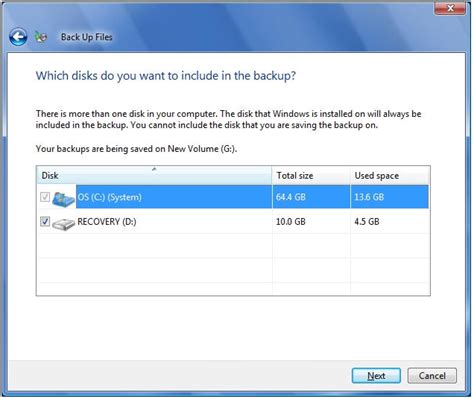Click the RECOVERY (D:) hard drive icon

(x=63, y=224)
